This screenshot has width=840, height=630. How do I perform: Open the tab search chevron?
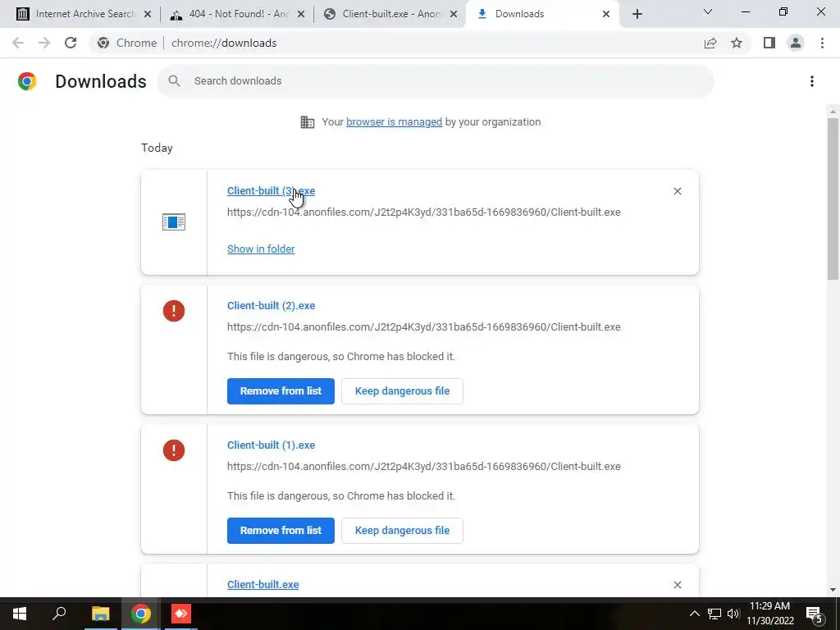point(708,11)
